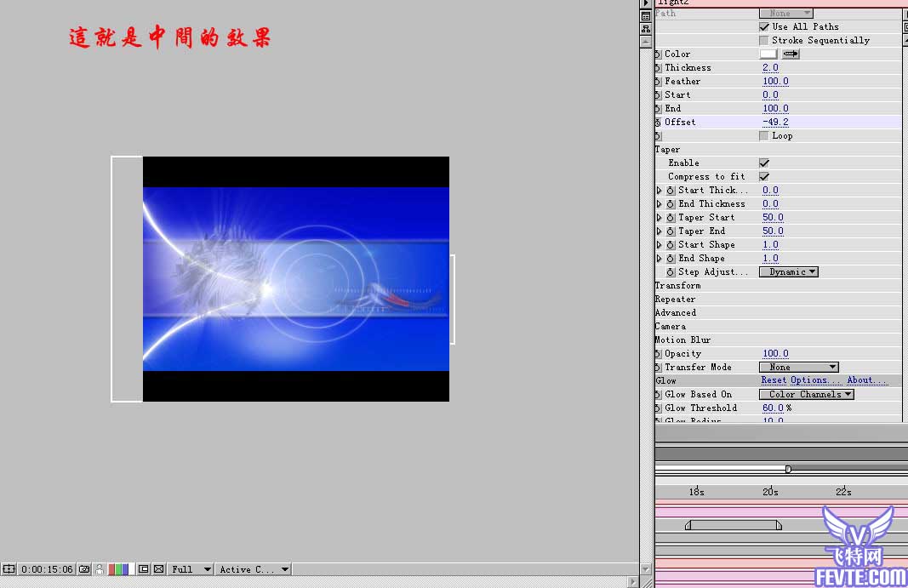Click the Glow Threshold value 60.0
Viewport: 908px width, 588px height.
click(773, 408)
